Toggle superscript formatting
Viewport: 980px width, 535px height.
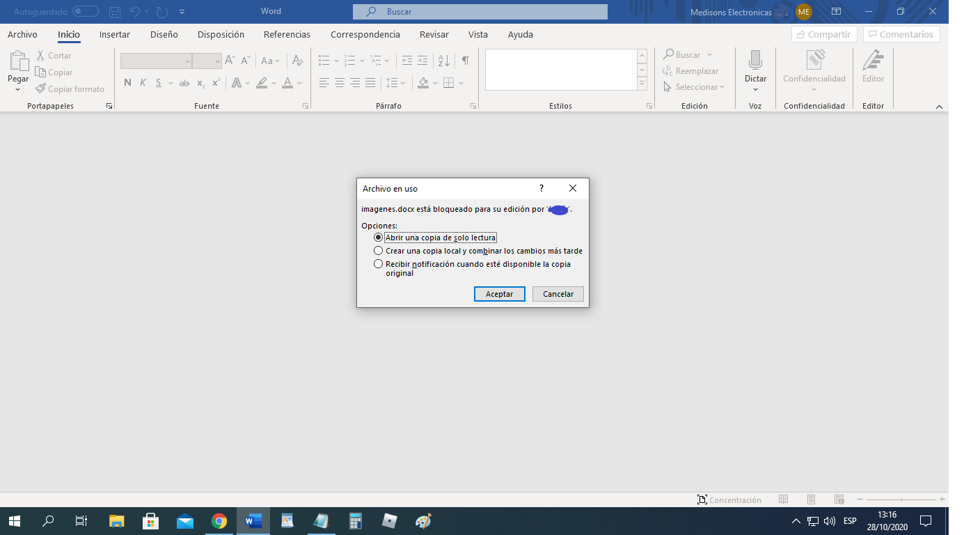click(216, 83)
